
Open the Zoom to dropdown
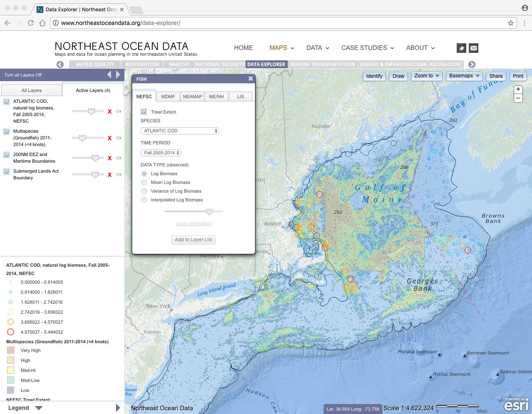pos(426,76)
